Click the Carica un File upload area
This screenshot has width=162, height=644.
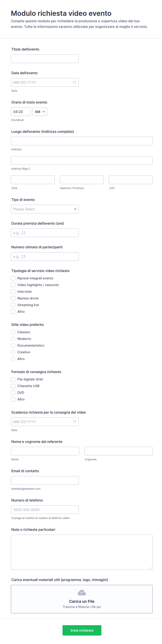point(82,599)
